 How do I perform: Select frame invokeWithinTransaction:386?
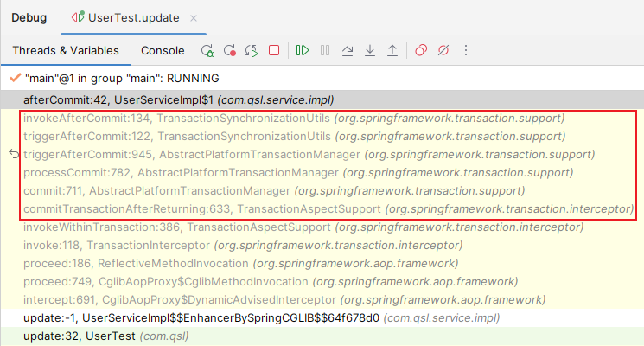(x=322, y=227)
